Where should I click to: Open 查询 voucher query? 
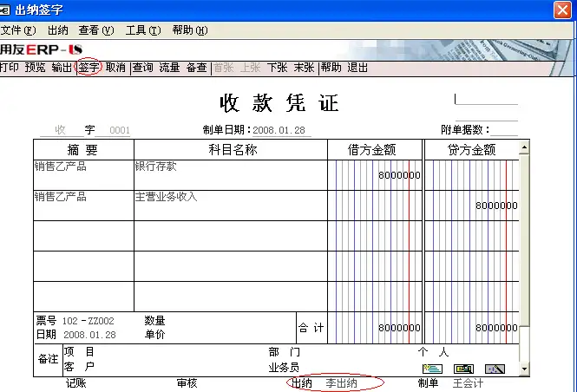(x=143, y=68)
